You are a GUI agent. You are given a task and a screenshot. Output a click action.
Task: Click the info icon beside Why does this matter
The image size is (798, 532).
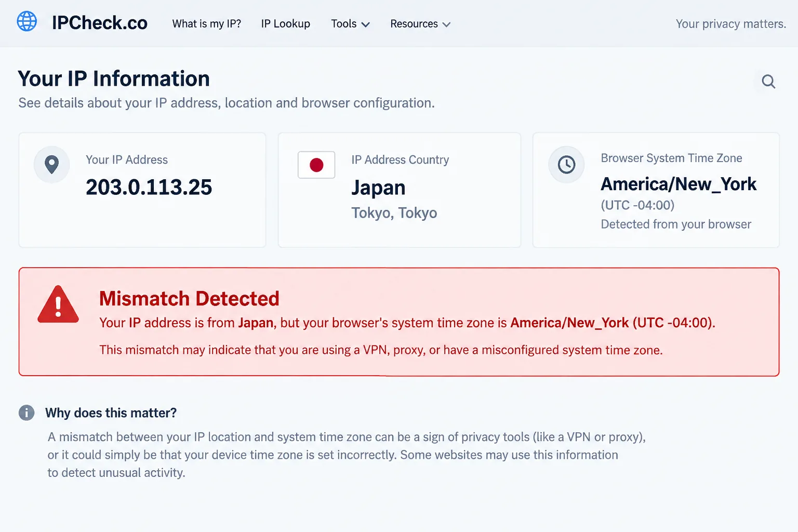(x=26, y=413)
